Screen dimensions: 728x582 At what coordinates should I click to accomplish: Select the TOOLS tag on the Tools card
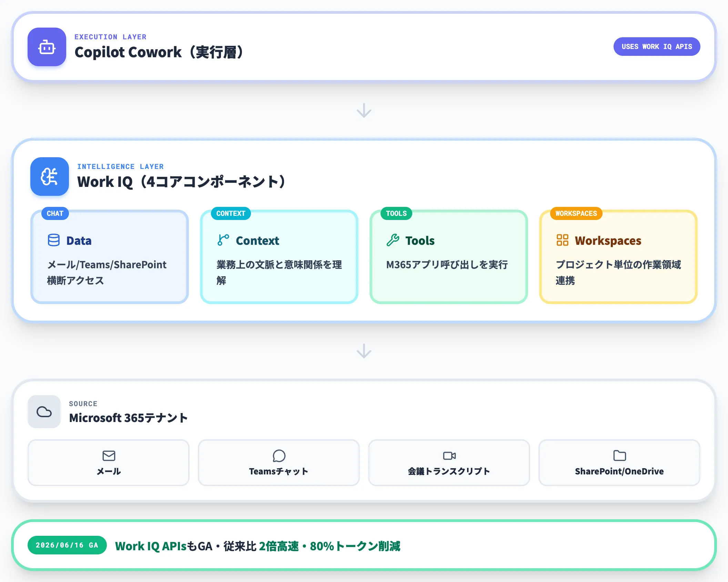(396, 213)
